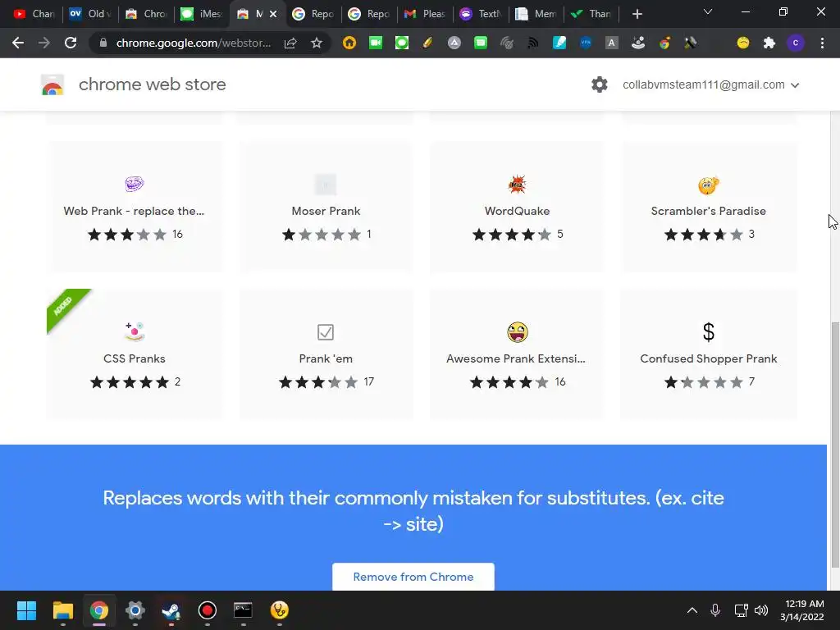This screenshot has width=840, height=630.
Task: Open File Explorer from the taskbar
Action: (62, 610)
